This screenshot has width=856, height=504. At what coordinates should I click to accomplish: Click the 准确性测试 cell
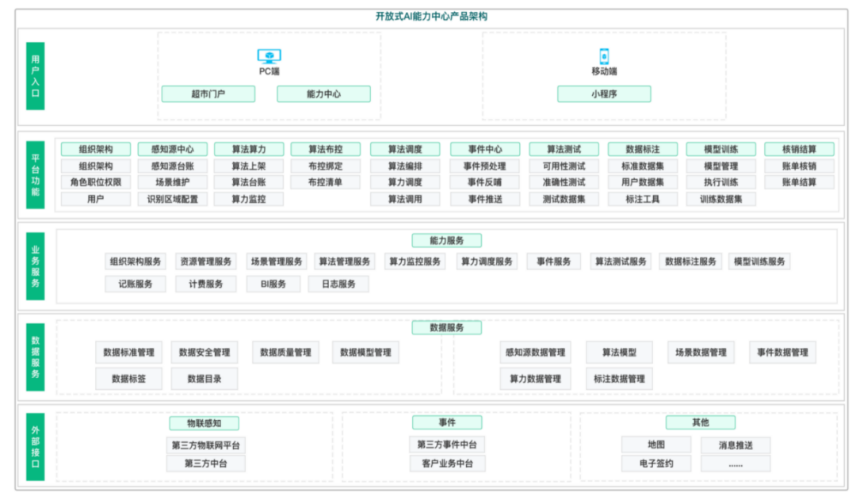pyautogui.click(x=564, y=182)
